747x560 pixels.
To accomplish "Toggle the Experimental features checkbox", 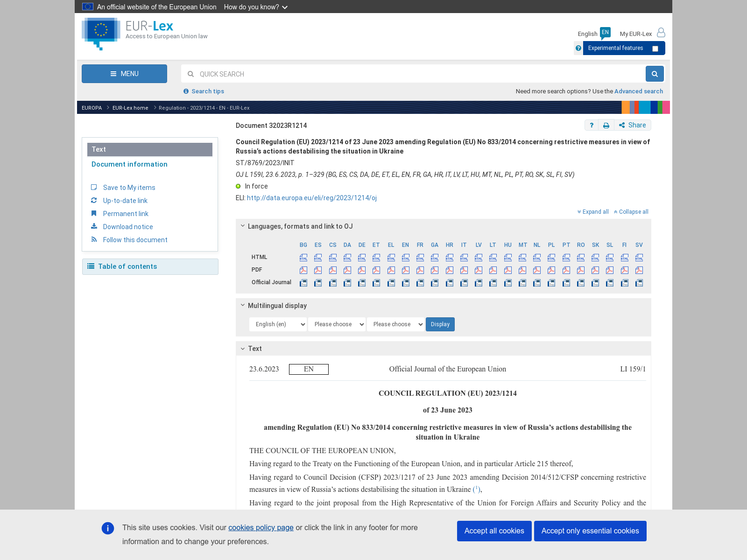I will tap(655, 49).
